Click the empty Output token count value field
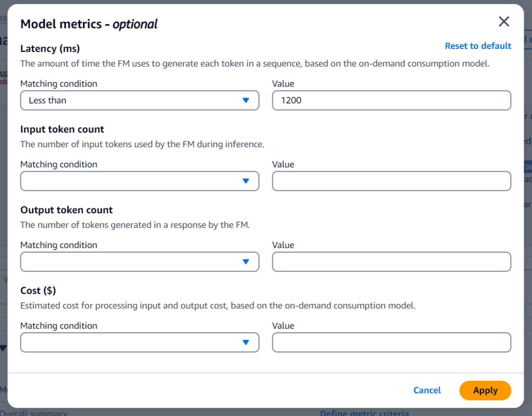This screenshot has width=532, height=416. [391, 262]
